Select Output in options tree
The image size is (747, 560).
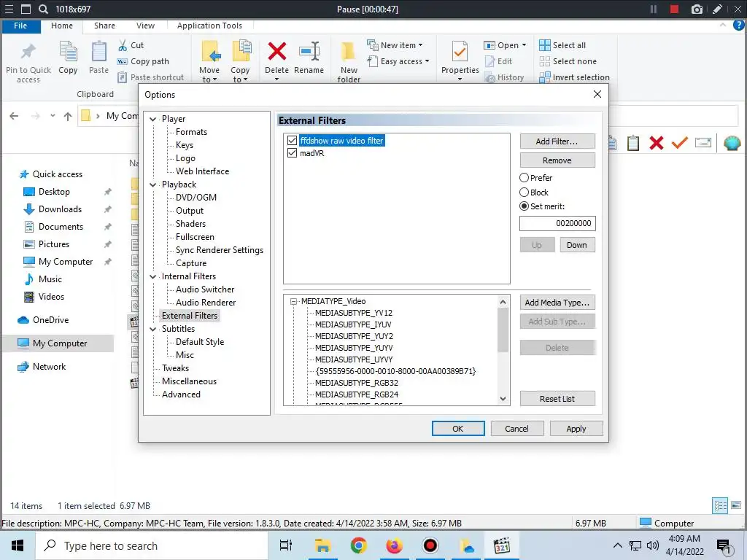tap(190, 211)
